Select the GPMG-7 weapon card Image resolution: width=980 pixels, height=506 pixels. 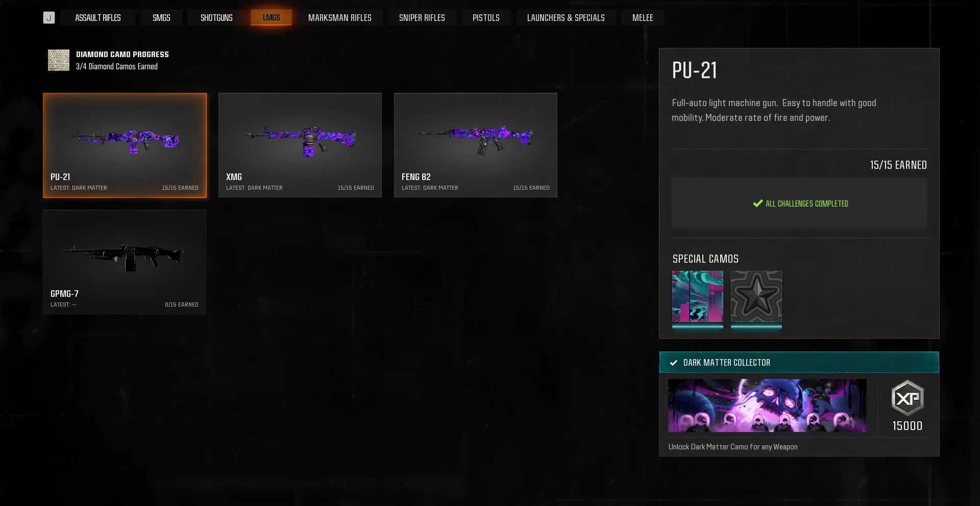click(x=125, y=262)
